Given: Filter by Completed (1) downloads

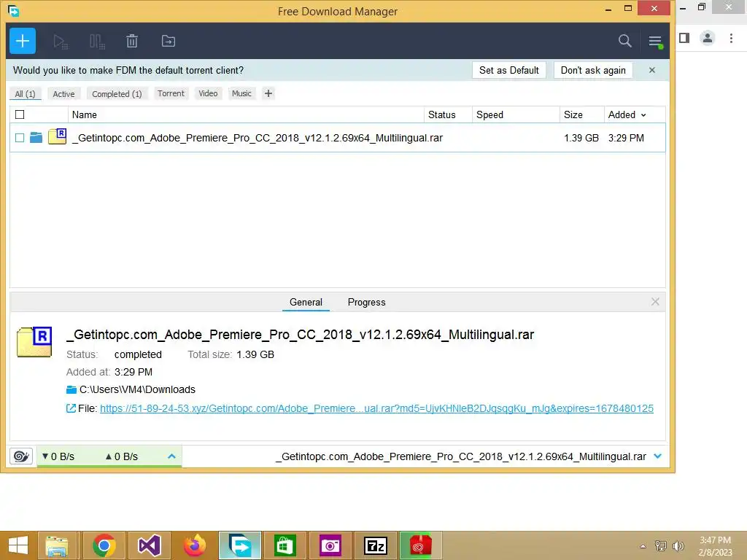Looking at the screenshot, I should click(x=117, y=94).
